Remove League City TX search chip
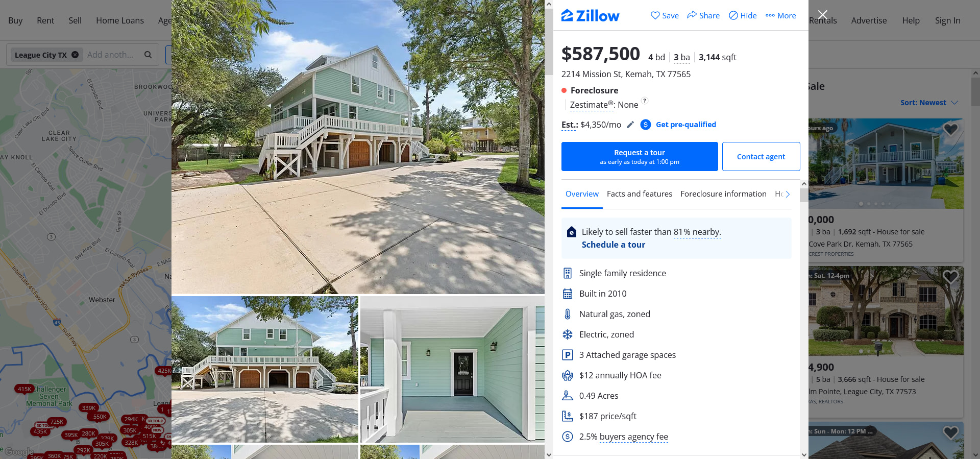 (x=75, y=55)
